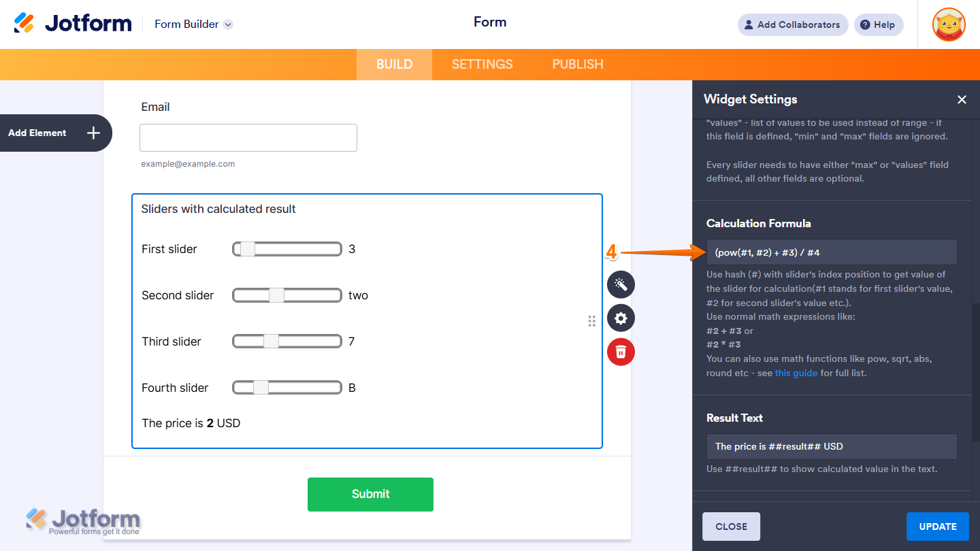The image size is (980, 551).
Task: Close Widget Settings with the X
Action: pyautogui.click(x=962, y=99)
